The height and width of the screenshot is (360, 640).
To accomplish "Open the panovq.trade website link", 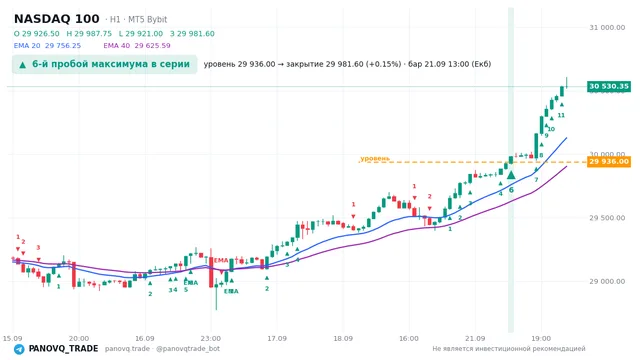I will pyautogui.click(x=127, y=349).
